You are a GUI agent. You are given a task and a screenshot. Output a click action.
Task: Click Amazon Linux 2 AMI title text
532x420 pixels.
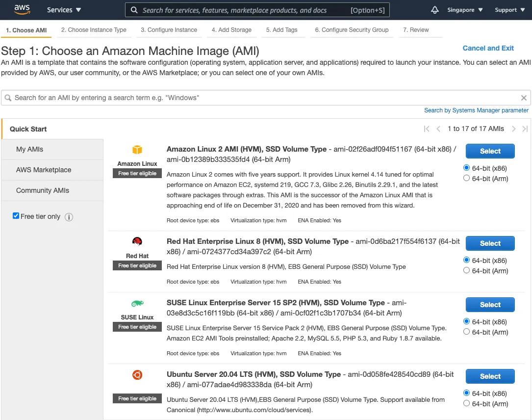(x=247, y=149)
